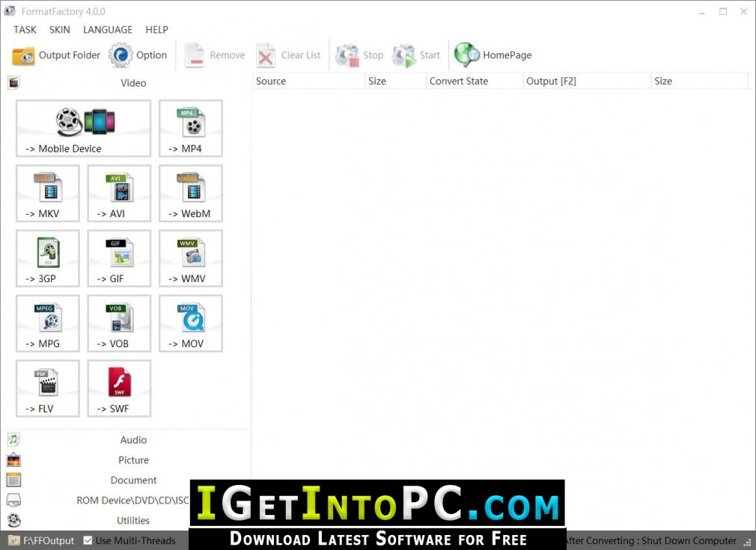Toggle the Use Multi-Threads checkbox

(x=88, y=540)
